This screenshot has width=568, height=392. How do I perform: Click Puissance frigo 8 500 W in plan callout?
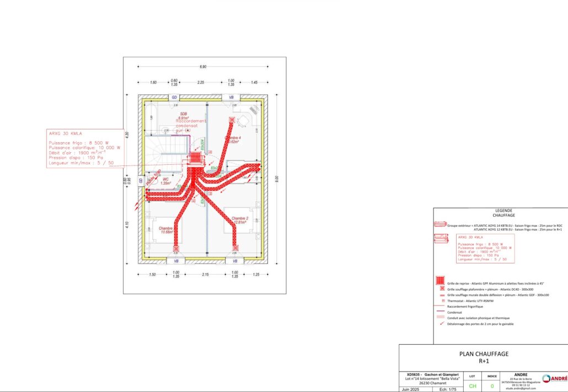79,143
